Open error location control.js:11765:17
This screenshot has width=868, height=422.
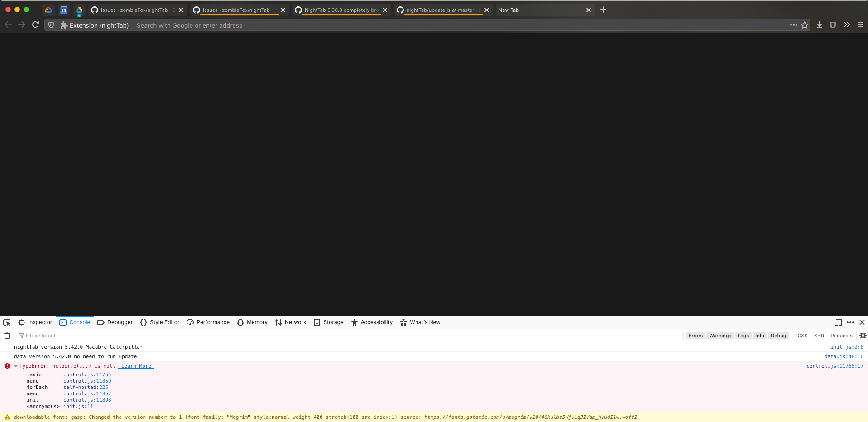[834, 366]
